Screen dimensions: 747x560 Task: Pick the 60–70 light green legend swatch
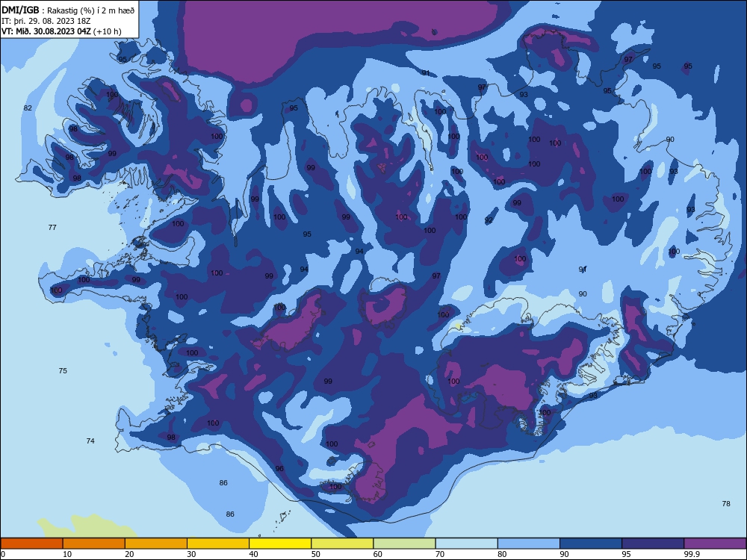pyautogui.click(x=404, y=544)
